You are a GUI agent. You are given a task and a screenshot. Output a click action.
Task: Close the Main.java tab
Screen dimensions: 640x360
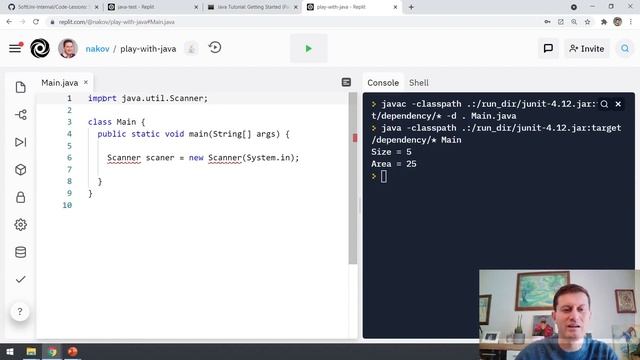(x=86, y=82)
